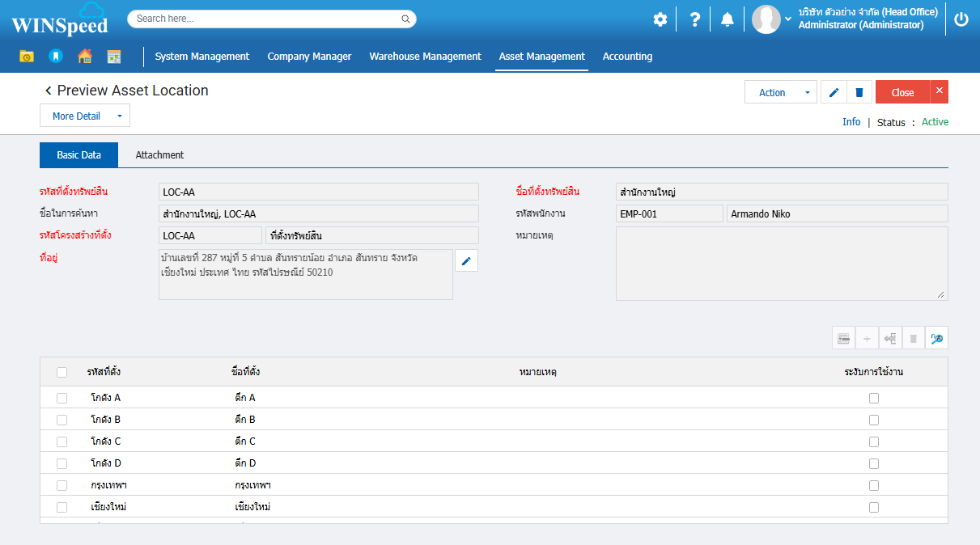This screenshot has height=545, width=980.
Task: Click the home house icon
Action: (x=84, y=57)
